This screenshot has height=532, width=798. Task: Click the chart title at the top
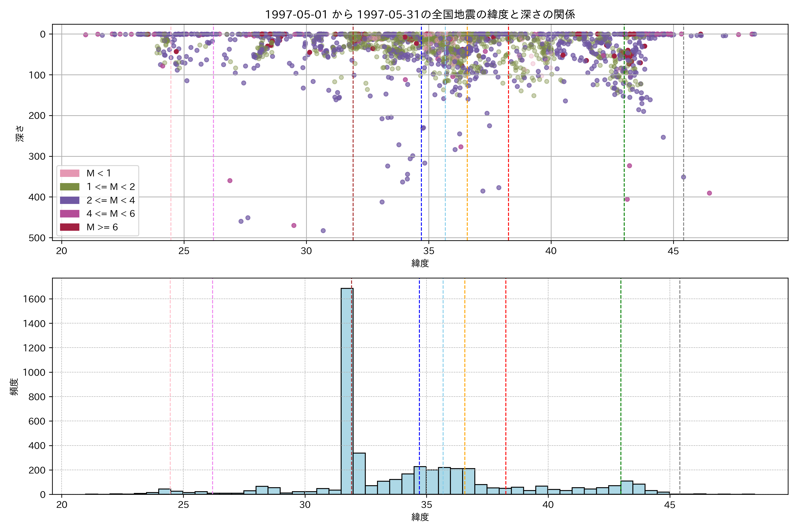pyautogui.click(x=420, y=15)
